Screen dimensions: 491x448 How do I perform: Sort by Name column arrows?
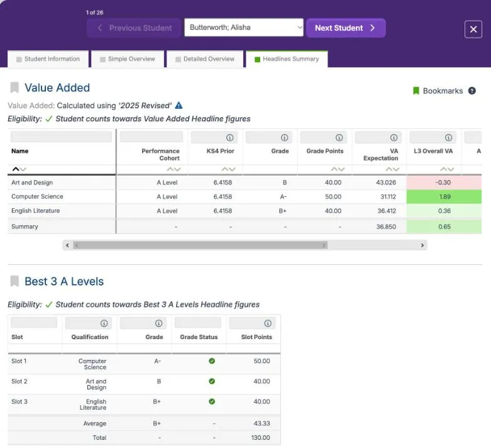19,169
